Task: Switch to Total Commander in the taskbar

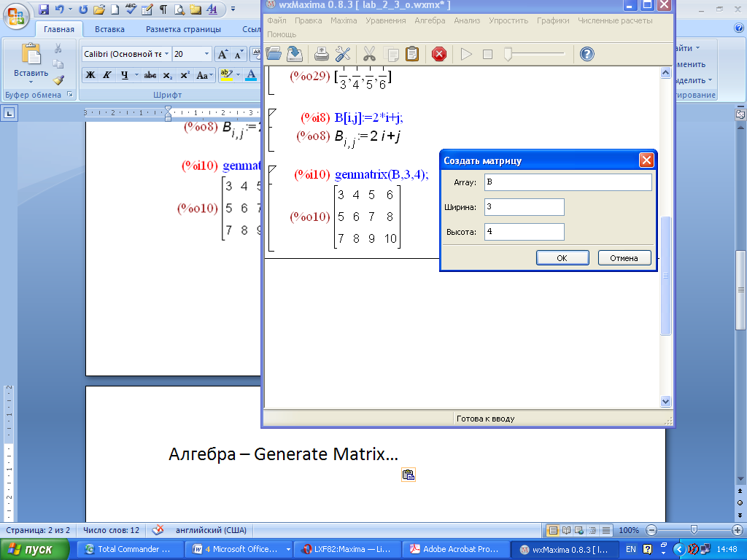Action: [x=130, y=549]
